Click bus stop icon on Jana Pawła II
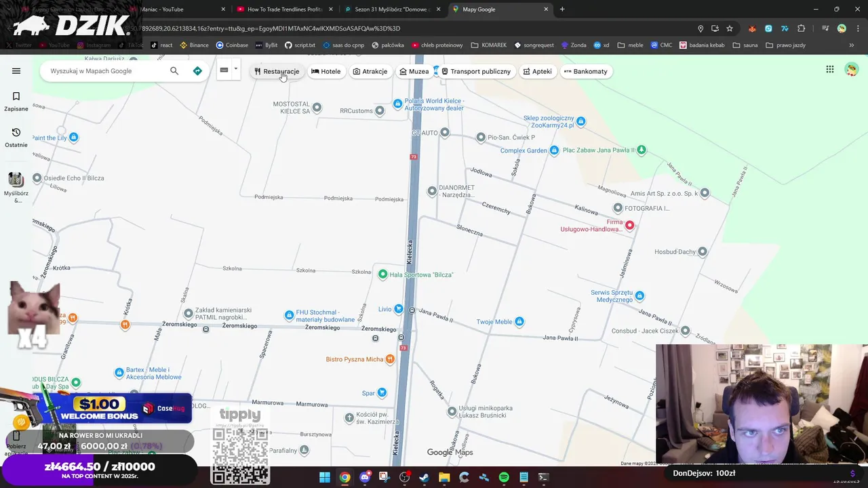 point(412,310)
